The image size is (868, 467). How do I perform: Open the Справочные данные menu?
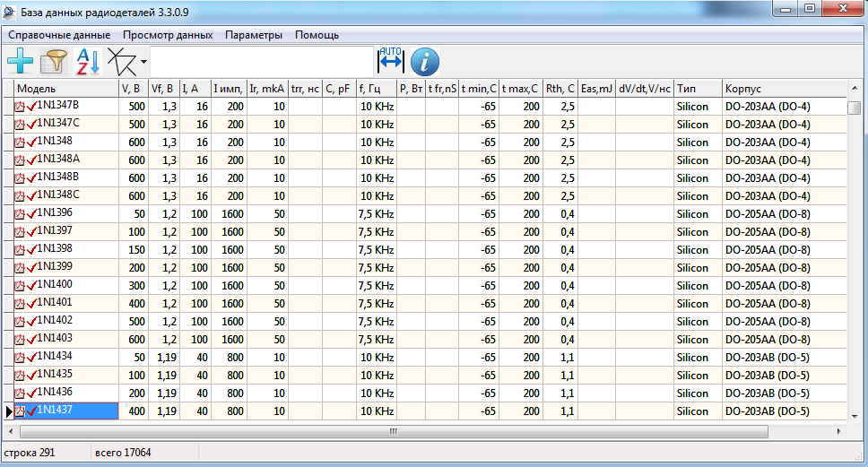(59, 35)
